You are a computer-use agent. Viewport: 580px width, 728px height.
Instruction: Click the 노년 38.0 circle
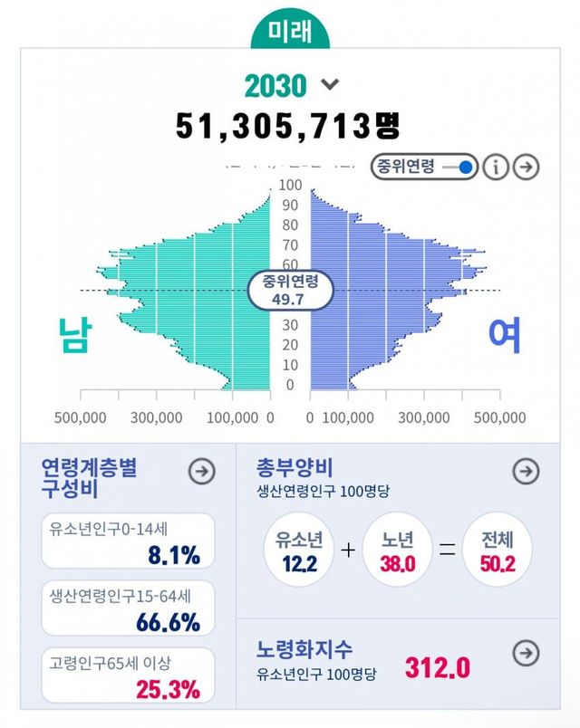[x=397, y=550]
